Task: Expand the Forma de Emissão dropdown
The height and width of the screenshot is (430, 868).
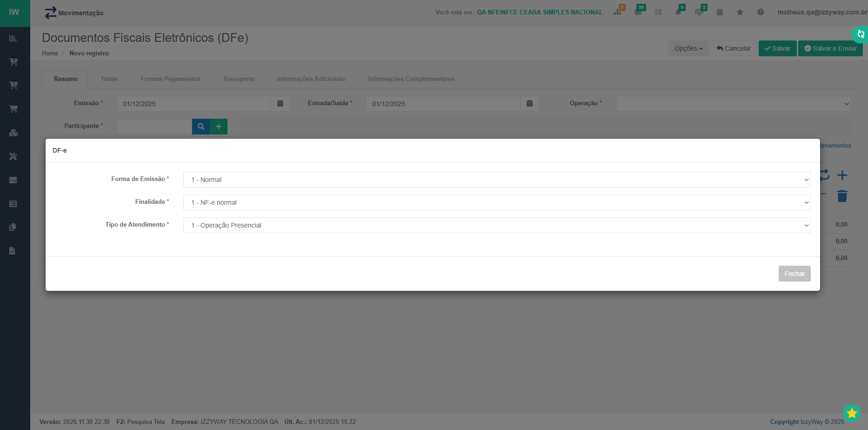Action: [496, 180]
